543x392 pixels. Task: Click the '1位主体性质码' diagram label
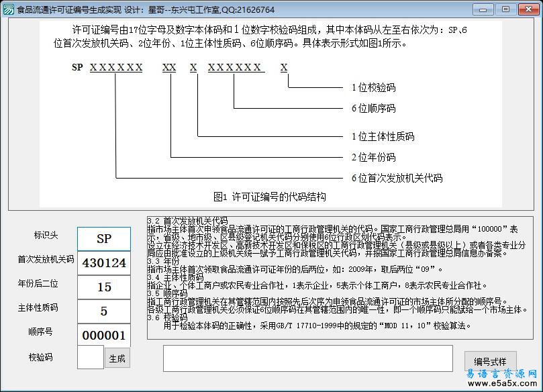[x=383, y=136]
